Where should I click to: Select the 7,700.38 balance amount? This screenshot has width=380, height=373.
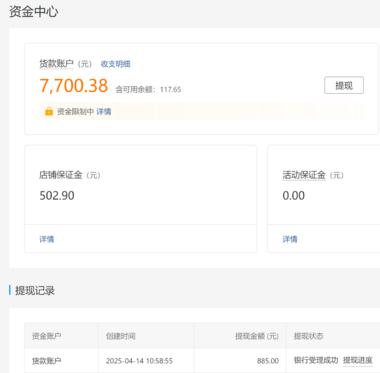(x=74, y=86)
